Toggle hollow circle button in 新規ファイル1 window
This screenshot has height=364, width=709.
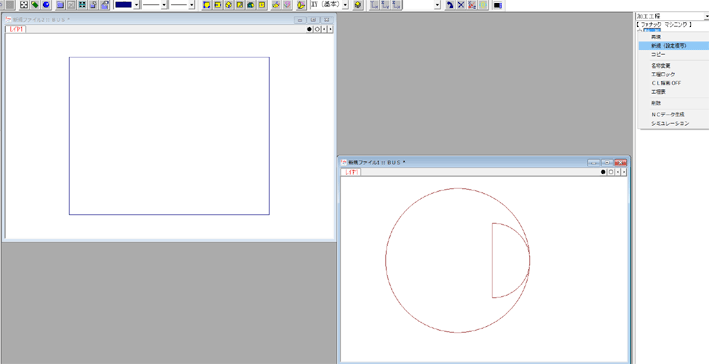(x=611, y=172)
